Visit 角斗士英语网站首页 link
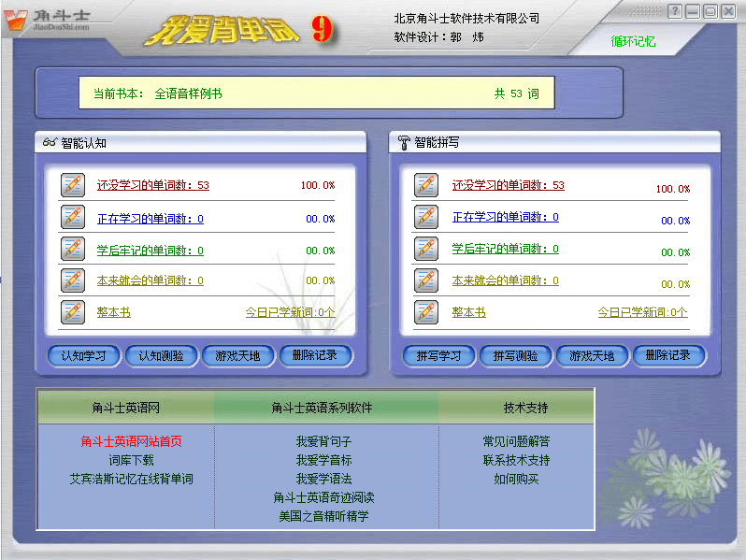Image resolution: width=746 pixels, height=560 pixels. point(131,441)
